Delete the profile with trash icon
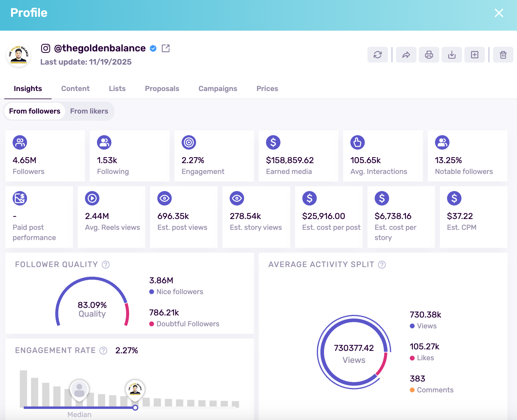Image resolution: width=517 pixels, height=420 pixels. tap(503, 55)
